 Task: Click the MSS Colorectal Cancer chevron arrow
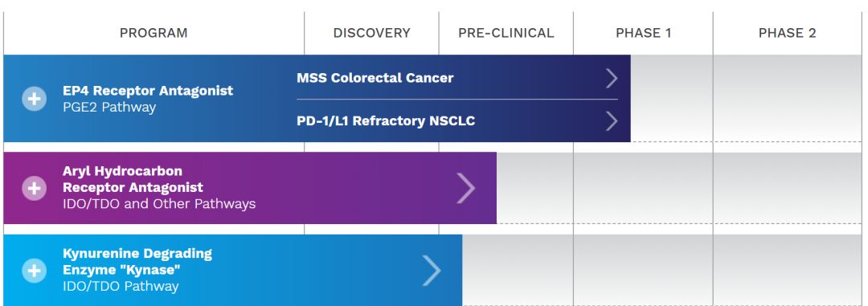point(611,78)
